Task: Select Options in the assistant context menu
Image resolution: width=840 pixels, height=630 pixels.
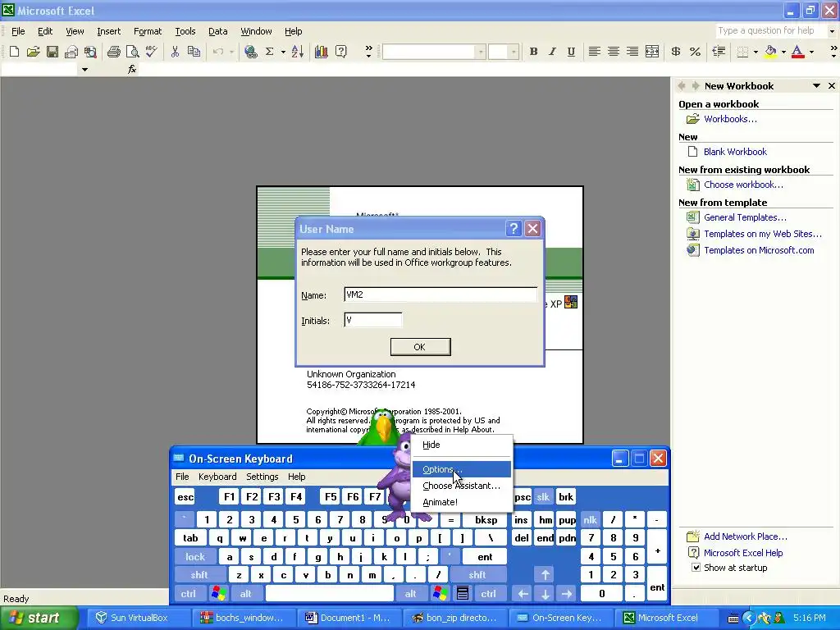Action: (461, 469)
